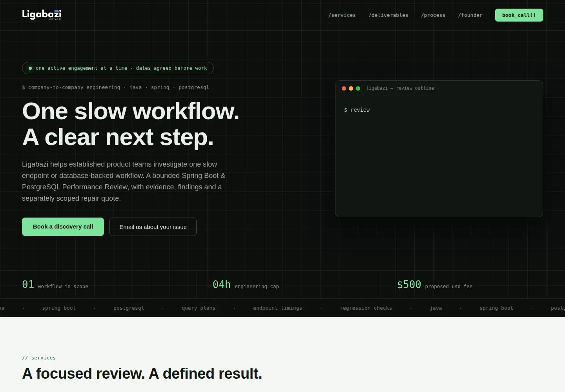
Task: Click the green dot in terminal window
Action: [358, 89]
